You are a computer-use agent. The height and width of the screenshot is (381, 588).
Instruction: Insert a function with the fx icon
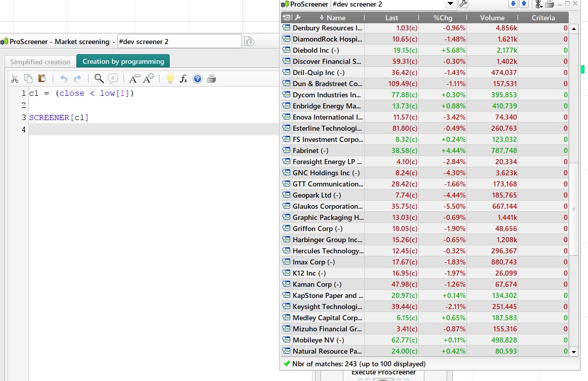(183, 79)
